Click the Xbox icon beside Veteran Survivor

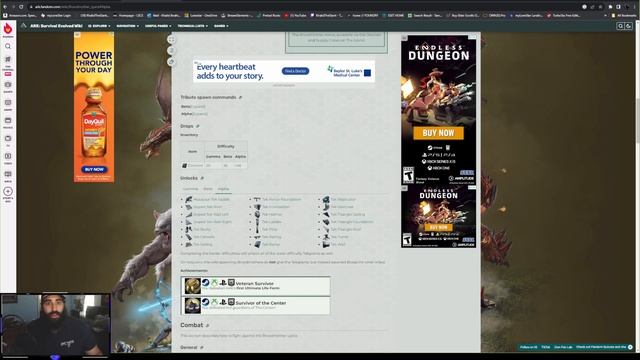click(214, 282)
